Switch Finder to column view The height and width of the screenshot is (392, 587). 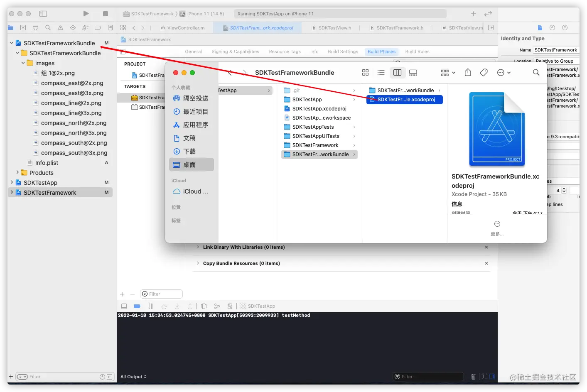(x=397, y=73)
